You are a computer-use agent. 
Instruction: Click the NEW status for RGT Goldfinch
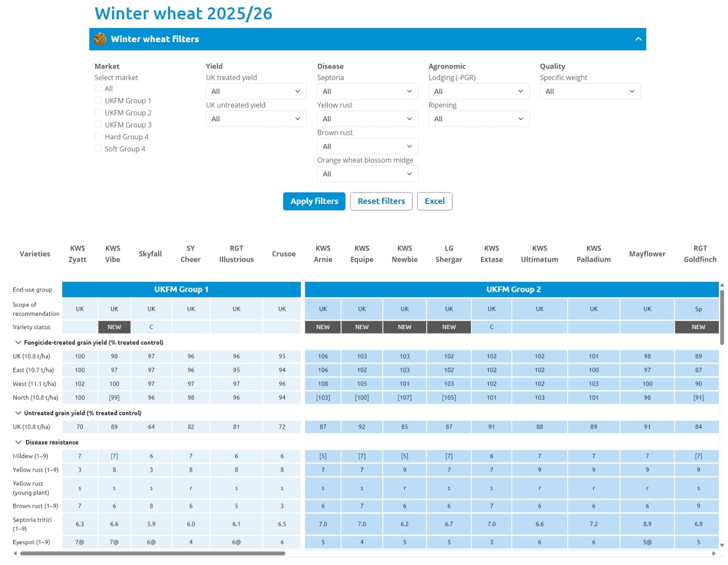(x=697, y=327)
